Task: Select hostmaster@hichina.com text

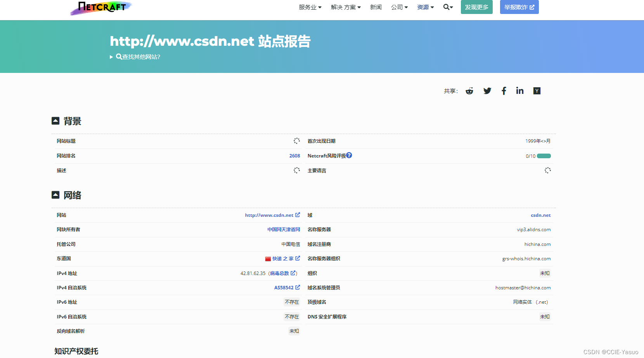Action: [x=523, y=288]
